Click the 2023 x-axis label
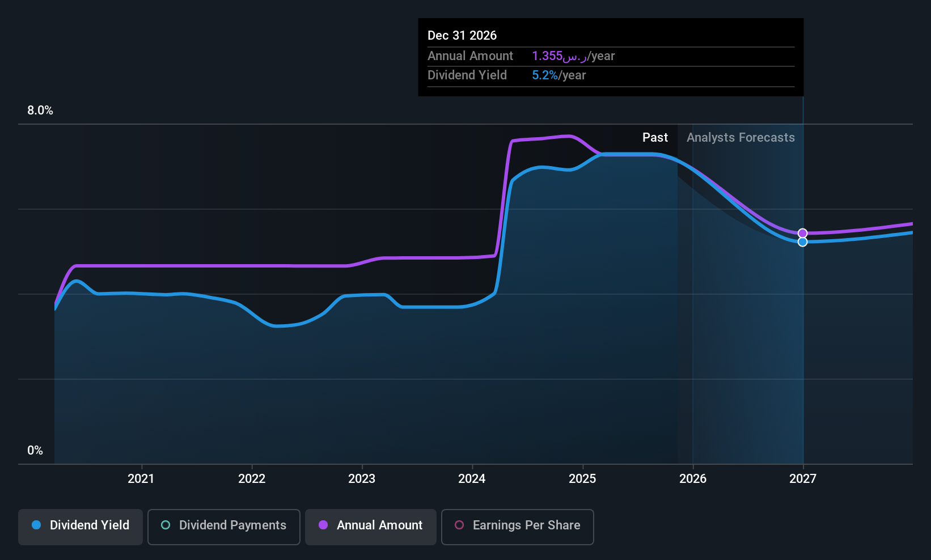931x560 pixels. click(362, 479)
